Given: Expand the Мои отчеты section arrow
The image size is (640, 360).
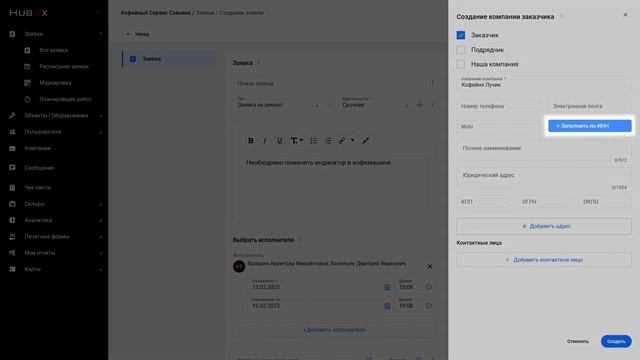Looking at the screenshot, I should pos(101,253).
